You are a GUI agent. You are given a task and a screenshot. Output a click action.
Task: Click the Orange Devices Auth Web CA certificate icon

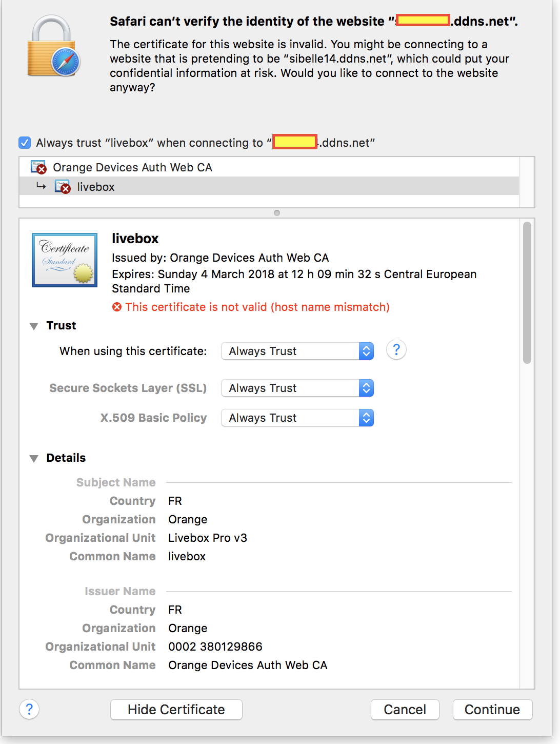click(x=38, y=167)
